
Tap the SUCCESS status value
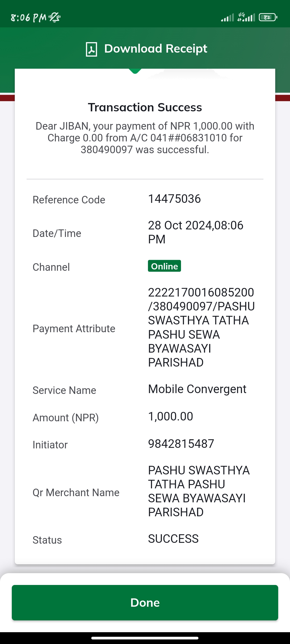tap(173, 539)
